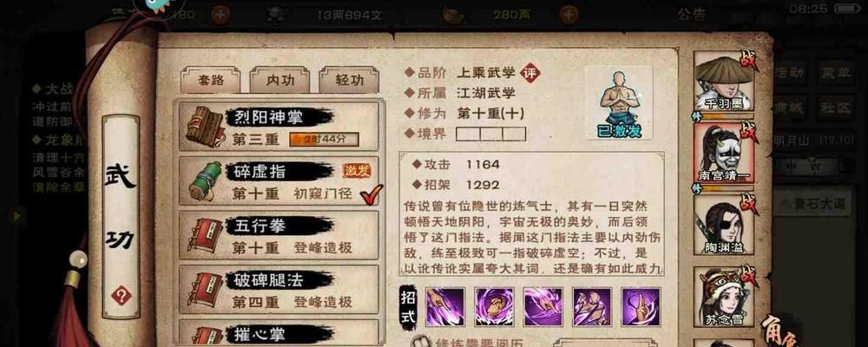Select masked character 南宫靖一
The width and height of the screenshot is (868, 347).
coord(724,154)
